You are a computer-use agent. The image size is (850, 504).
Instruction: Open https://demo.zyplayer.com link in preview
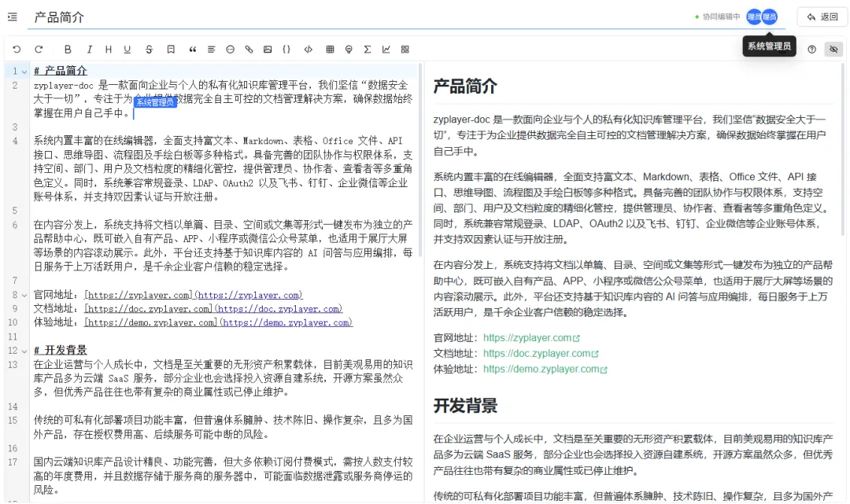[x=545, y=370]
